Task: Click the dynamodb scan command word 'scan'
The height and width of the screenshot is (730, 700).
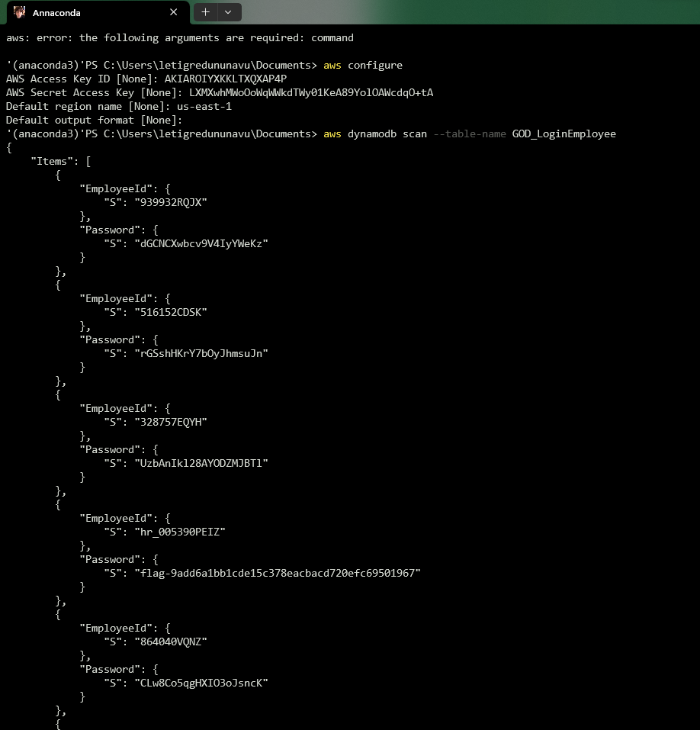Action: click(x=414, y=134)
